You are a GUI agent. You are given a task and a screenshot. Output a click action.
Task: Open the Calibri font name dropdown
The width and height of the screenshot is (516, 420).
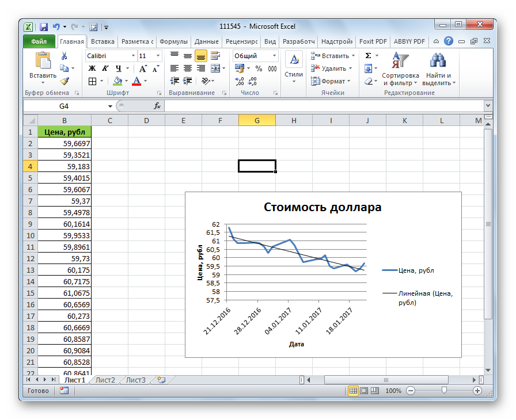click(133, 56)
